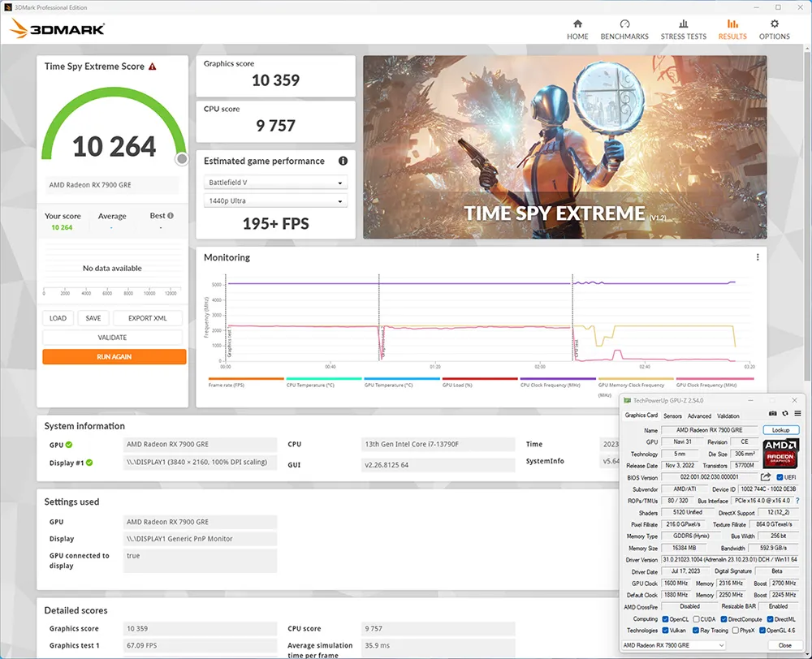Click Time Spy Extreme banner image

coord(565,147)
